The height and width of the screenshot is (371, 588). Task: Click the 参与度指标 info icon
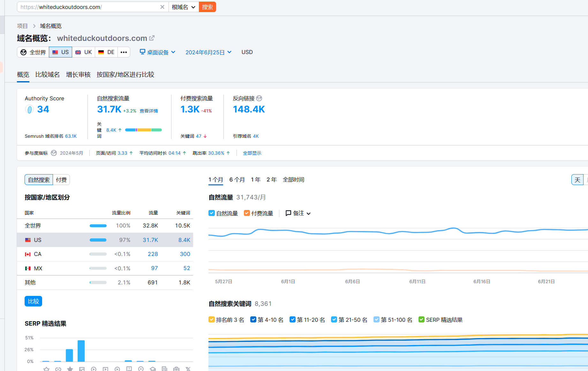click(x=54, y=153)
